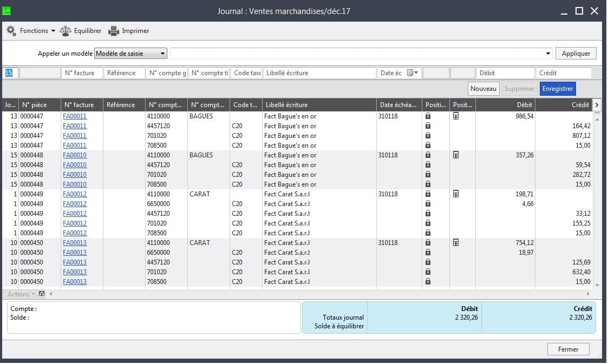Click the Imprimer printer icon

pos(114,31)
